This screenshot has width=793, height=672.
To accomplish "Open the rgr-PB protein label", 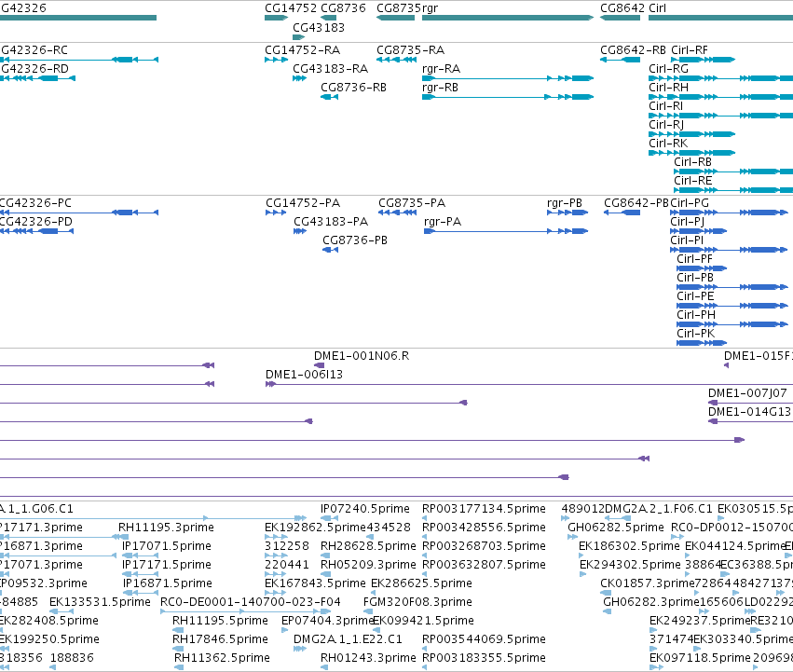I will (x=565, y=203).
